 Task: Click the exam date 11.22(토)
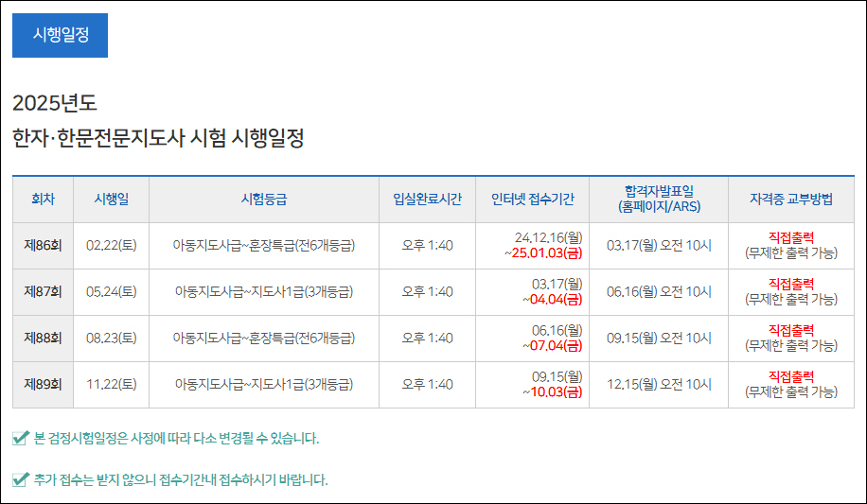tap(111, 385)
